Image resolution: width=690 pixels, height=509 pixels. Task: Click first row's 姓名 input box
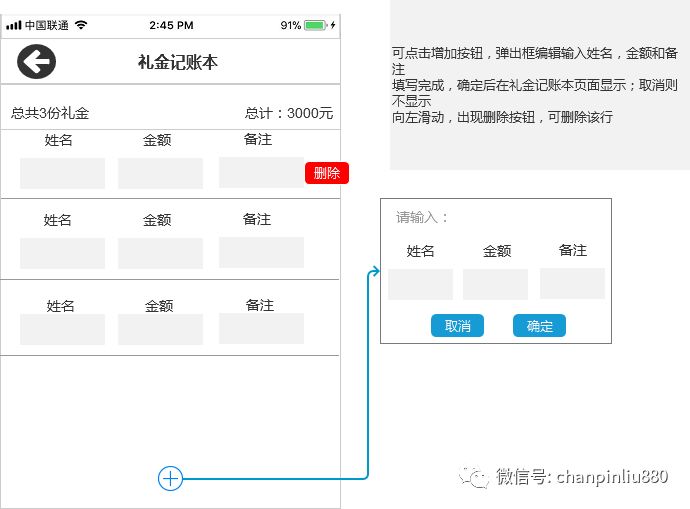coord(62,173)
